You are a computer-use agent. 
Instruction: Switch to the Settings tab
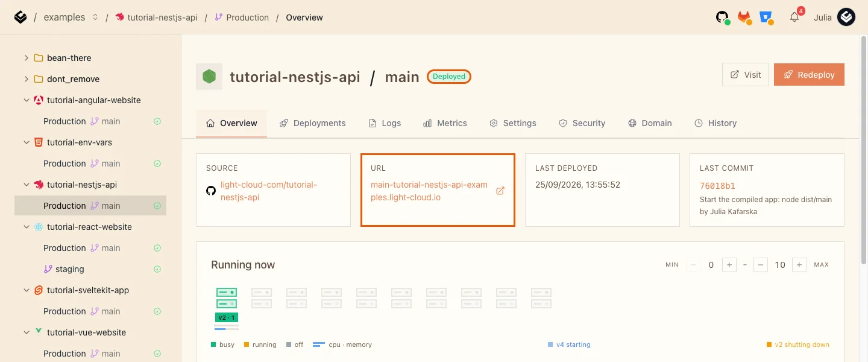(512, 123)
